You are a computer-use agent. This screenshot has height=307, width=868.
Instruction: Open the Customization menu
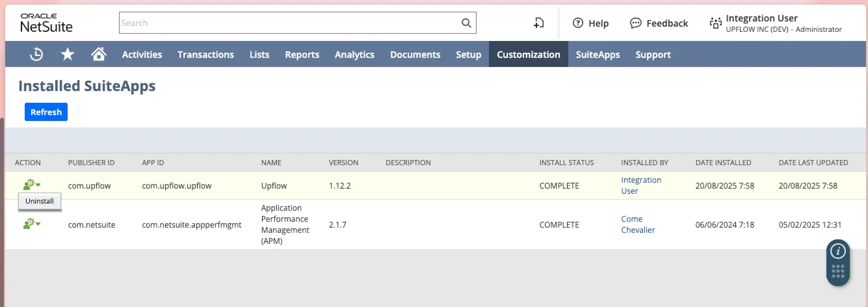tap(528, 54)
